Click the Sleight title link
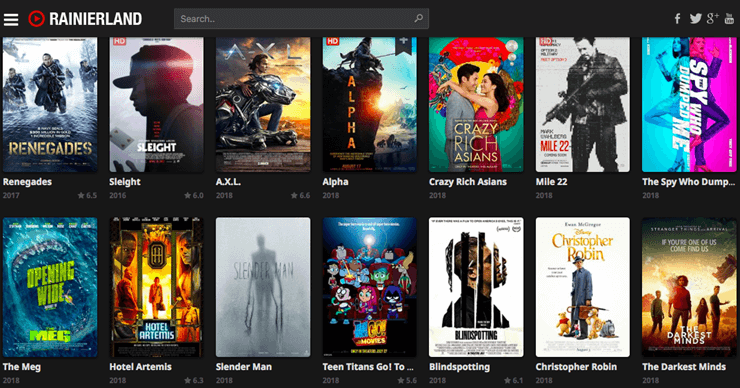 tap(125, 182)
